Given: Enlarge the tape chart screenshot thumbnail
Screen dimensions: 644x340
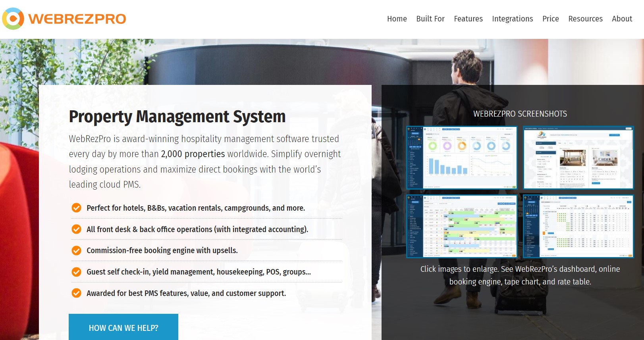Looking at the screenshot, I should click(x=462, y=226).
